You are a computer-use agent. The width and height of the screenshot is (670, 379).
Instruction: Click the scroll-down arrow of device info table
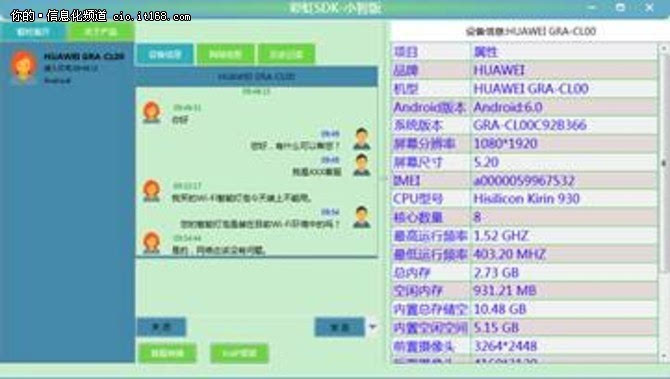tap(664, 355)
